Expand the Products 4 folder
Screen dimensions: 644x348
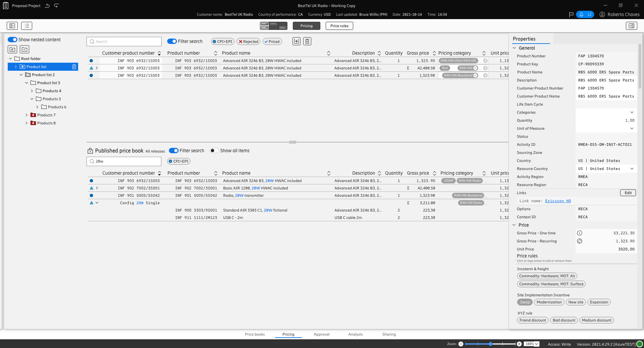[x=32, y=91]
